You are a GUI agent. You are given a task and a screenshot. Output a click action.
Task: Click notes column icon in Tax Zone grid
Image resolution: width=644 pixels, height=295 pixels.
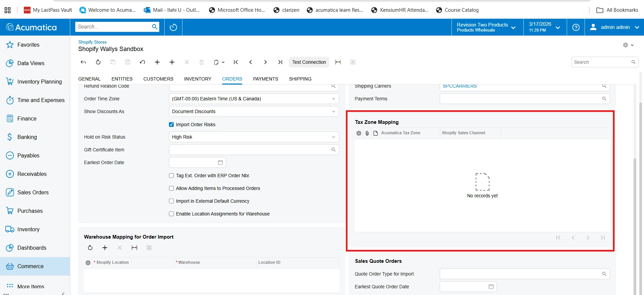376,133
